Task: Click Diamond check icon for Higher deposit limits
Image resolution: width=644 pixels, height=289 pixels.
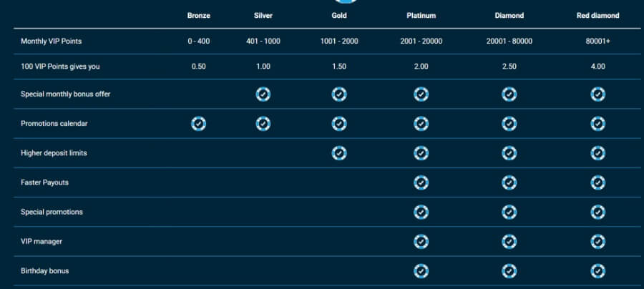Action: pos(509,153)
